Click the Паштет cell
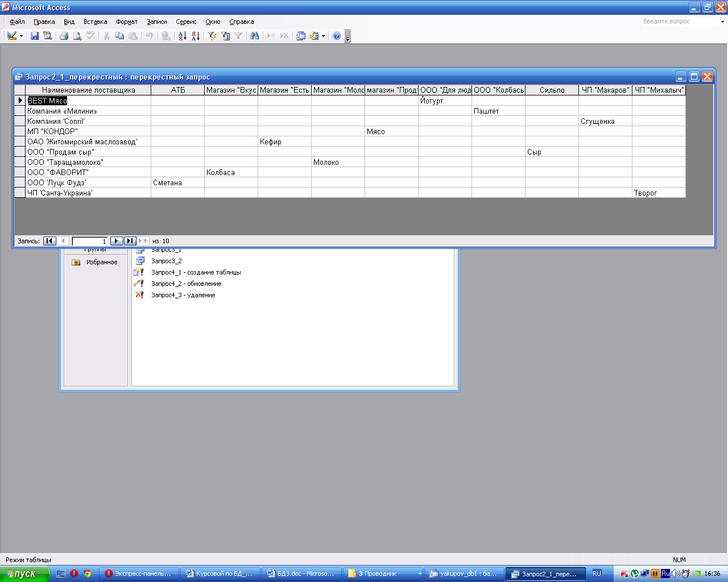Image resolution: width=728 pixels, height=582 pixels. pyautogui.click(x=498, y=111)
